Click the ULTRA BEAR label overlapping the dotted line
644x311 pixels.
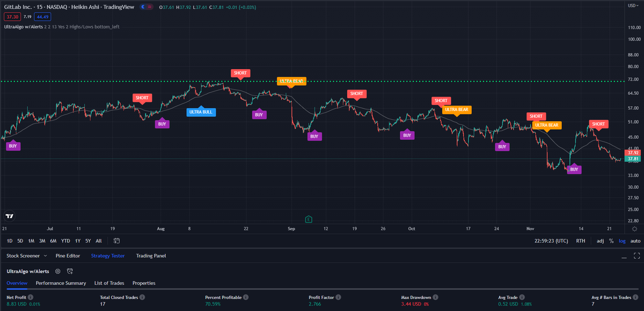pos(291,82)
